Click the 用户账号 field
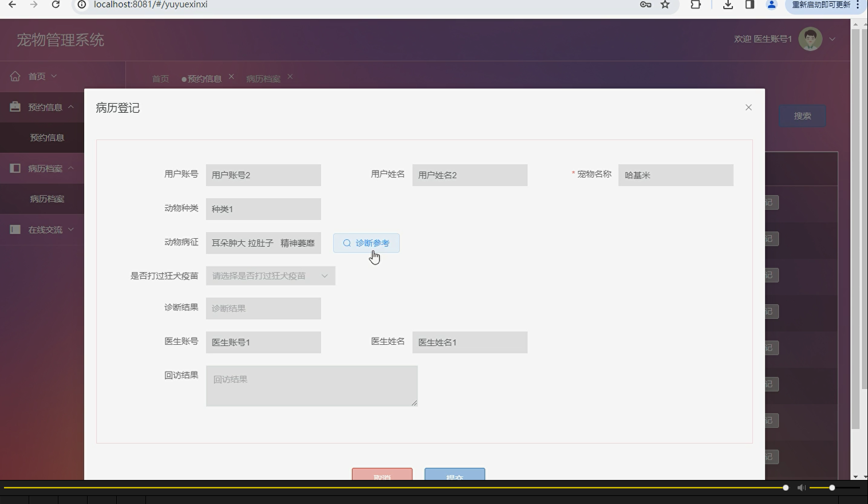Image resolution: width=868 pixels, height=504 pixels. (x=263, y=175)
